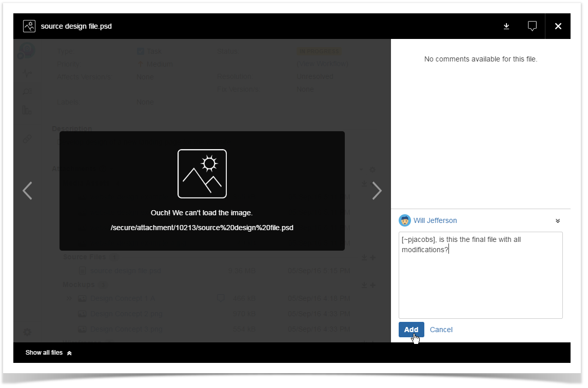This screenshot has width=588, height=388.
Task: Click the dimmed sidebar reports chart icon
Action: coord(27,110)
